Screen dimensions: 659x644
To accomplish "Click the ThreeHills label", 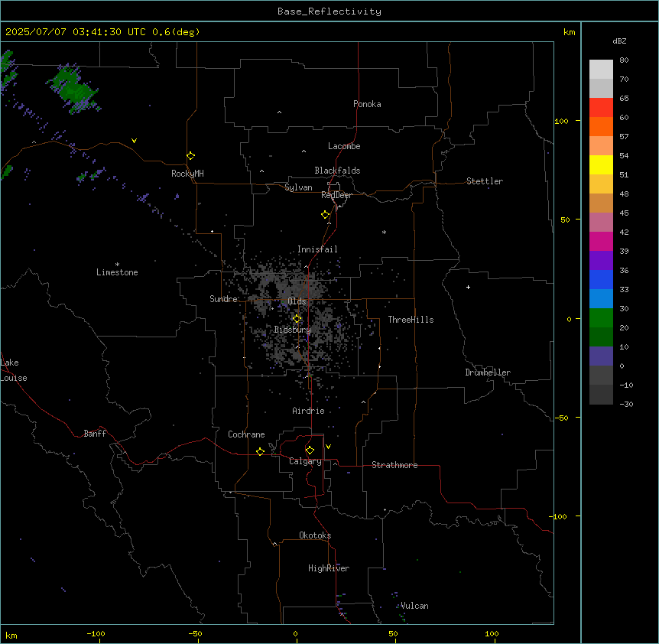I will pyautogui.click(x=411, y=320).
